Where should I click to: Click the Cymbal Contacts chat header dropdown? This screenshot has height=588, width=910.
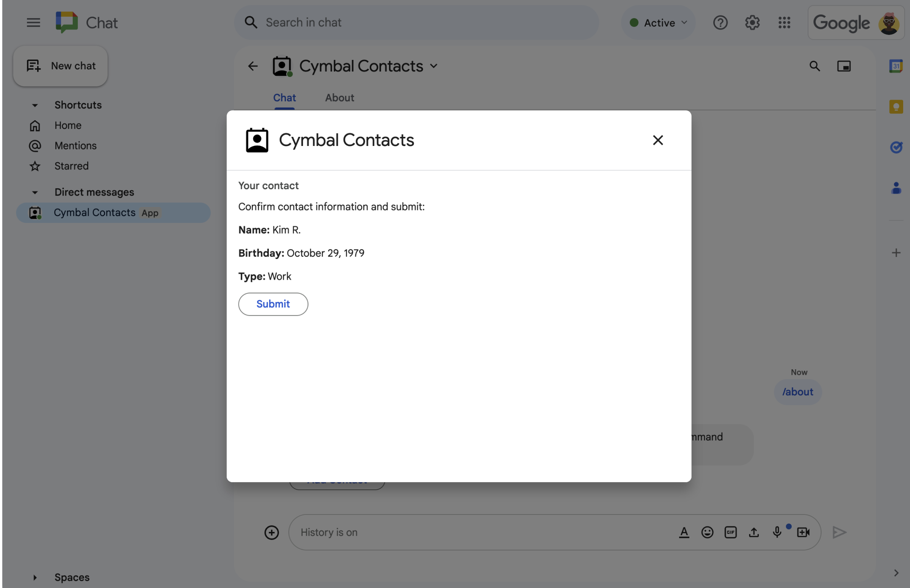pos(434,66)
